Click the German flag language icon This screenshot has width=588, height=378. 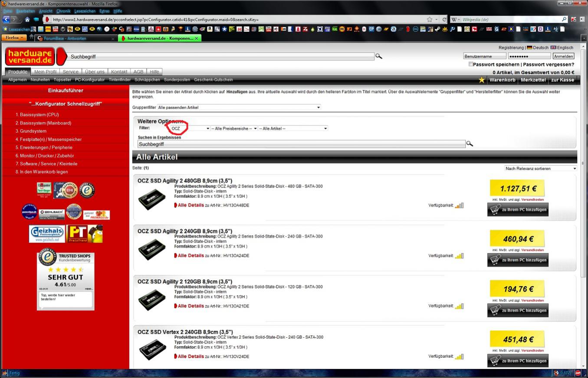click(x=529, y=48)
